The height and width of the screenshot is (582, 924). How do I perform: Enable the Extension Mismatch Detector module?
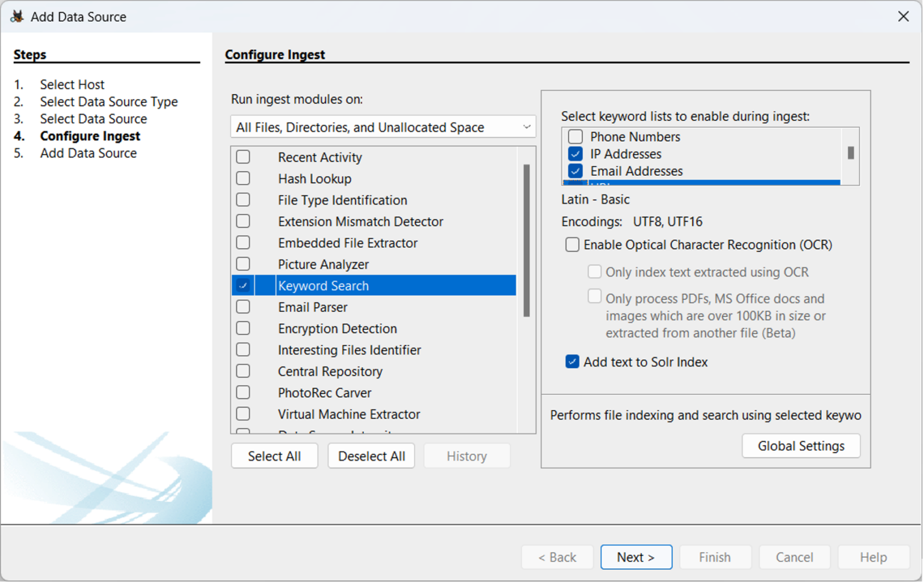click(x=243, y=221)
